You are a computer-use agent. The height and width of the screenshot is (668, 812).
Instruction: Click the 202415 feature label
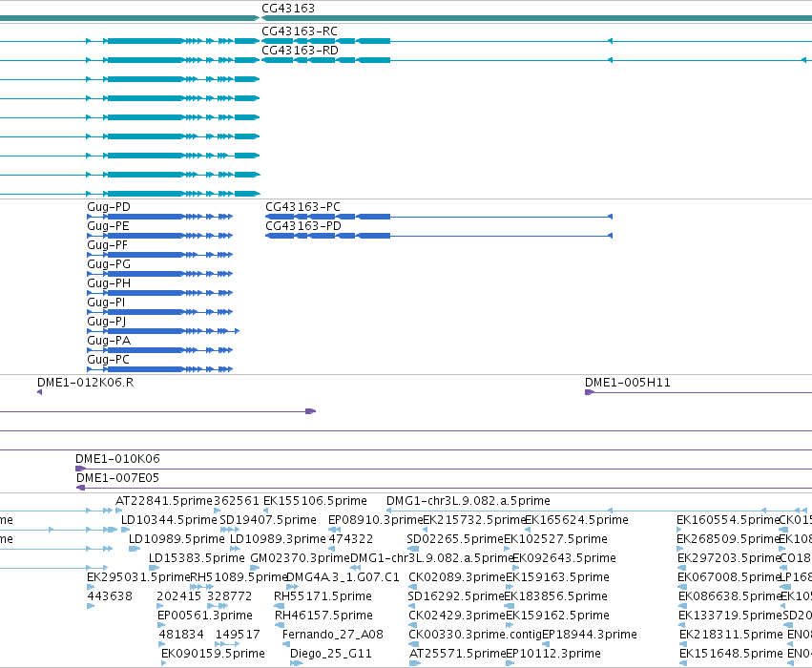coord(179,596)
